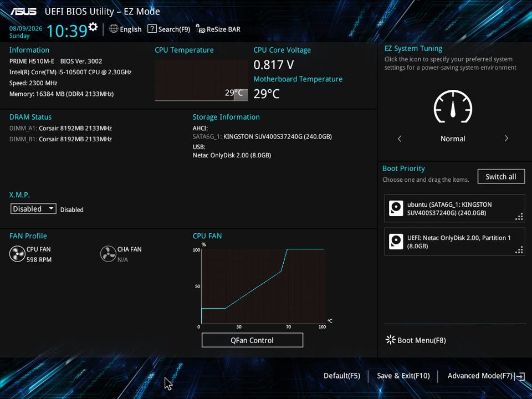Viewport: 532px width, 399px height.
Task: Open Boot Menu(F8)
Action: [421, 340]
